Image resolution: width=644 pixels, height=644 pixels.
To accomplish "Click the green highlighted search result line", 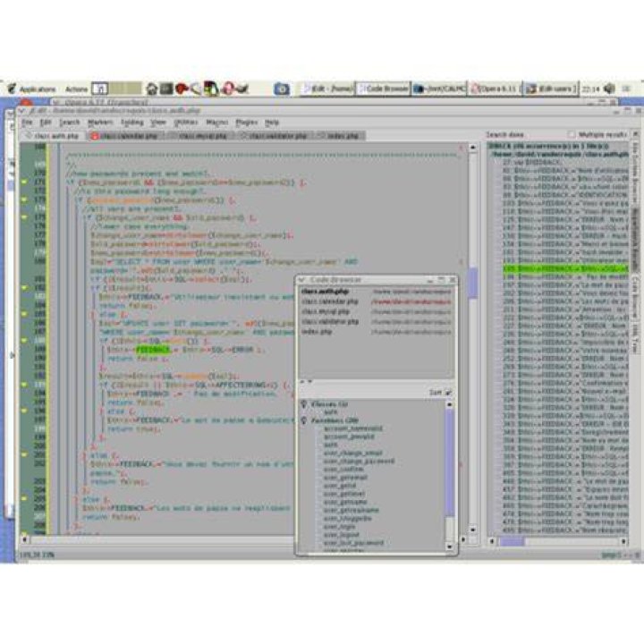I will tap(565, 268).
